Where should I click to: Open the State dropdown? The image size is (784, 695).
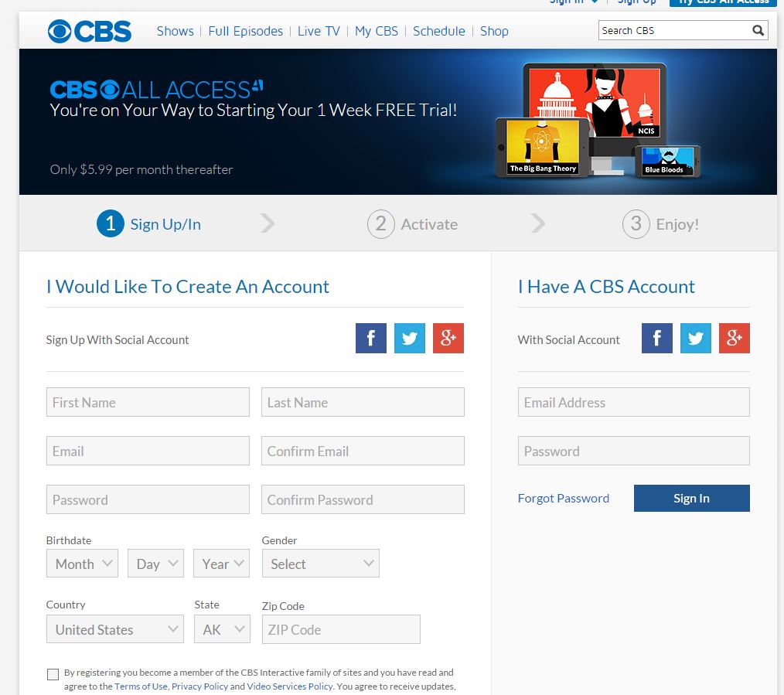coord(222,629)
